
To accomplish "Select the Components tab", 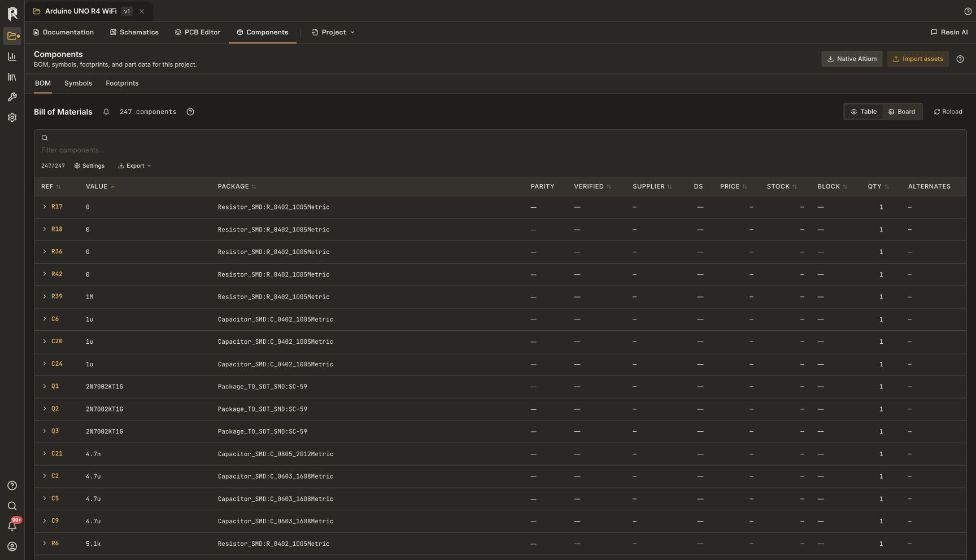I will 263,32.
